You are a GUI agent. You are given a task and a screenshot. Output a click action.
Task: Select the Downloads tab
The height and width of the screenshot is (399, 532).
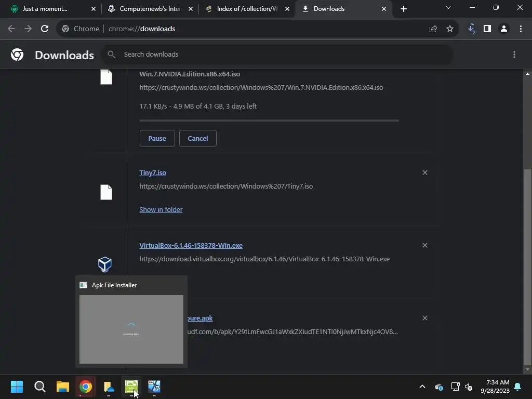[344, 9]
